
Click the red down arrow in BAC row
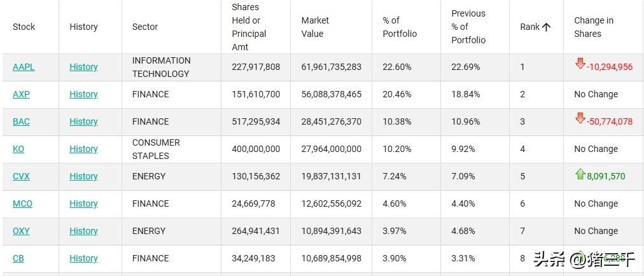[580, 118]
